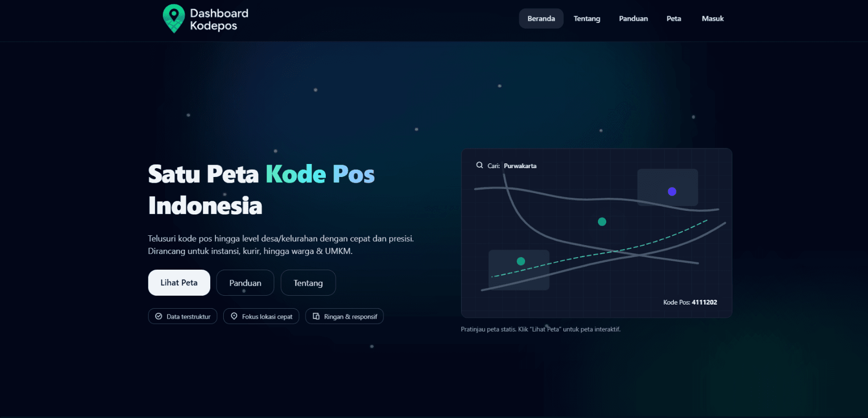
Task: Click the Telusuri kode pos description paragraph
Action: coord(281,245)
